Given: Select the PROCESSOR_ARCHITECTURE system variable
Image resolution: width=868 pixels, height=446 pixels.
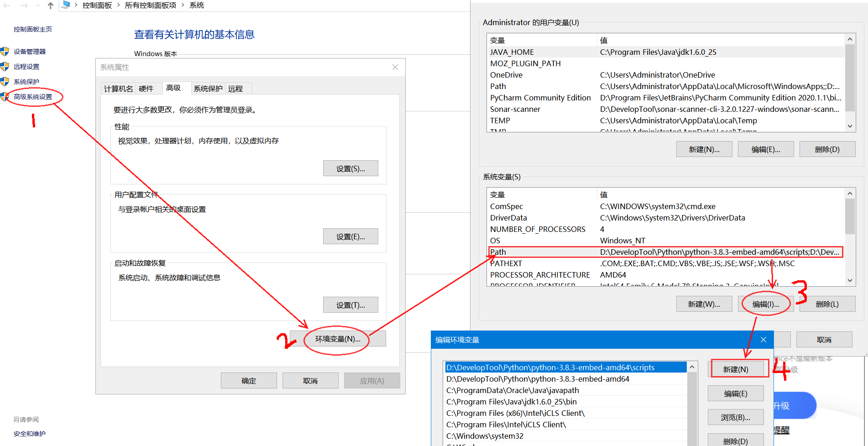Looking at the screenshot, I should (x=666, y=275).
